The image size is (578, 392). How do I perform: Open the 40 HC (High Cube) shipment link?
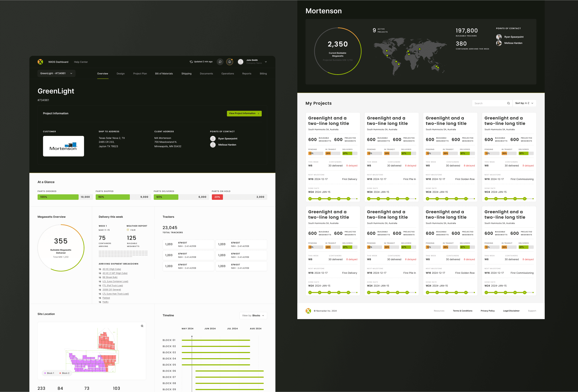(x=111, y=269)
